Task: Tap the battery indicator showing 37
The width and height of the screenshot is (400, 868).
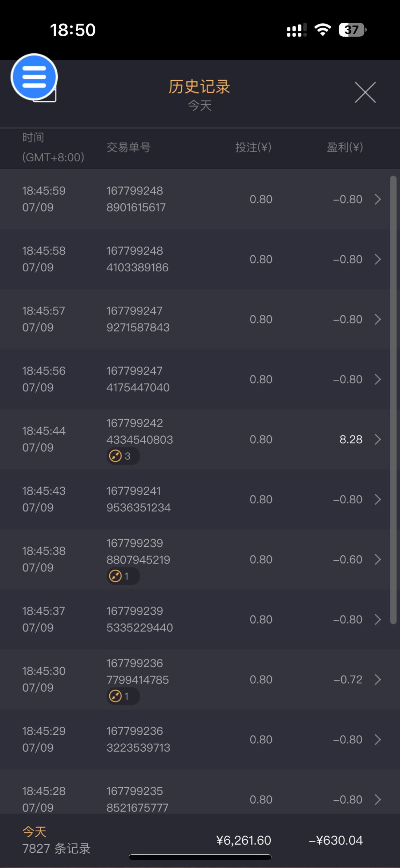Action: pyautogui.click(x=352, y=30)
